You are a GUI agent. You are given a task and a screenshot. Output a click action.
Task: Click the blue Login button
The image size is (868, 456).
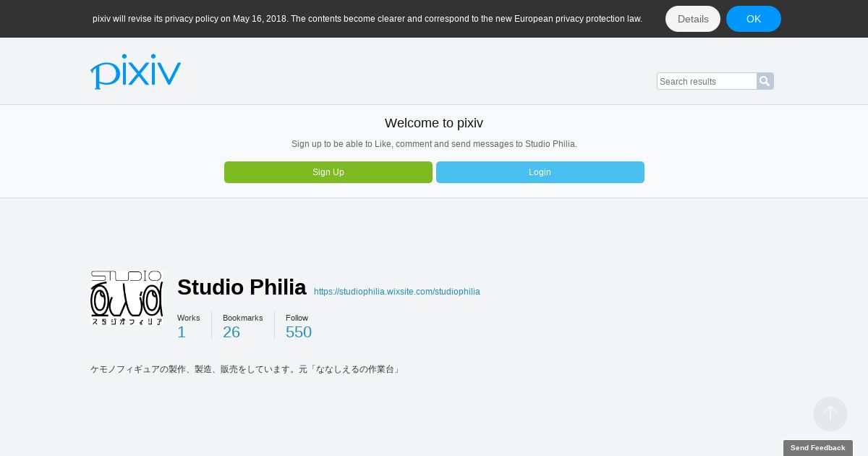coord(540,172)
